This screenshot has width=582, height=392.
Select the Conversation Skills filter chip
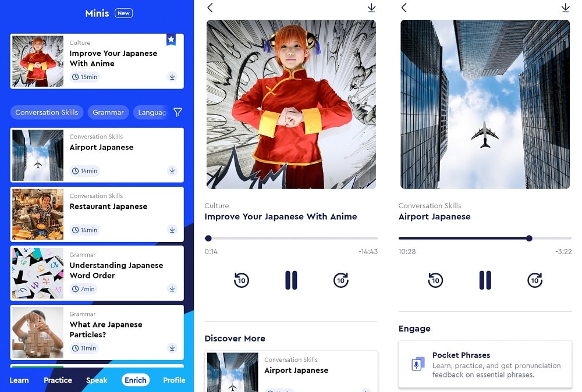[x=47, y=112]
